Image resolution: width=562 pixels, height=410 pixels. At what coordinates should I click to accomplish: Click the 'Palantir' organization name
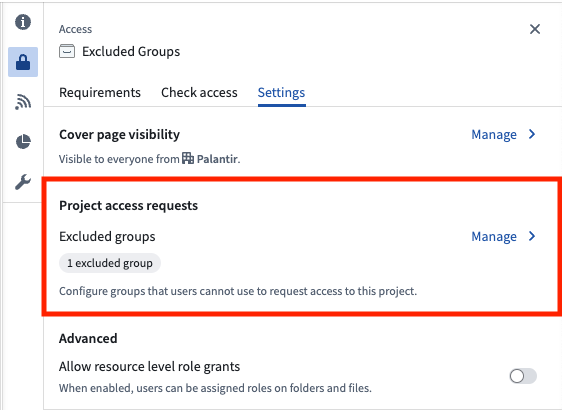coord(218,159)
